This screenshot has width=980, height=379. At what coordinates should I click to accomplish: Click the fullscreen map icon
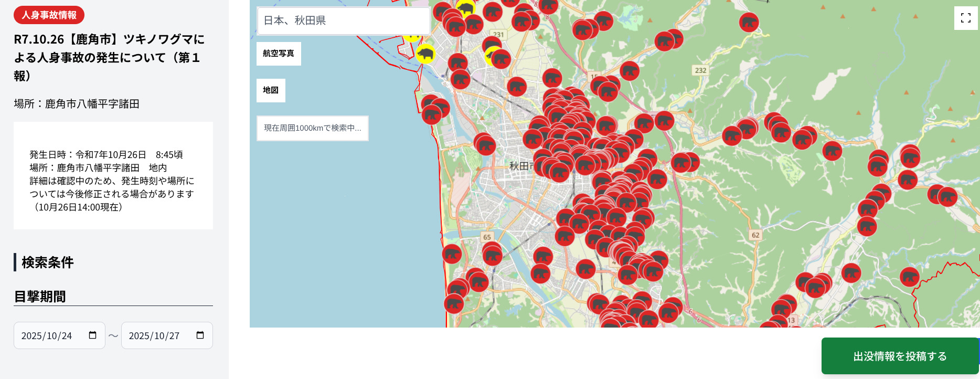point(965,18)
